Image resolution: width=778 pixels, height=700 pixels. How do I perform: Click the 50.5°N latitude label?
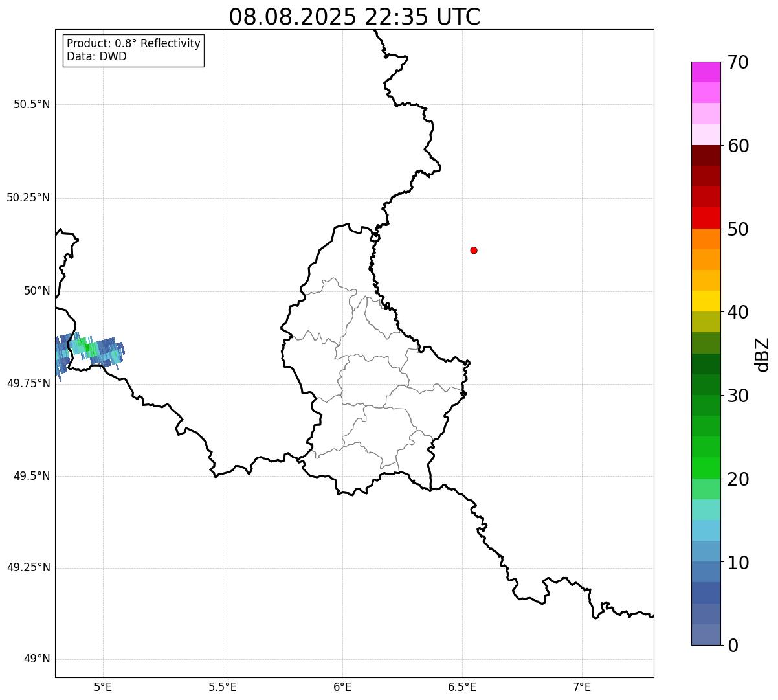tap(32, 104)
